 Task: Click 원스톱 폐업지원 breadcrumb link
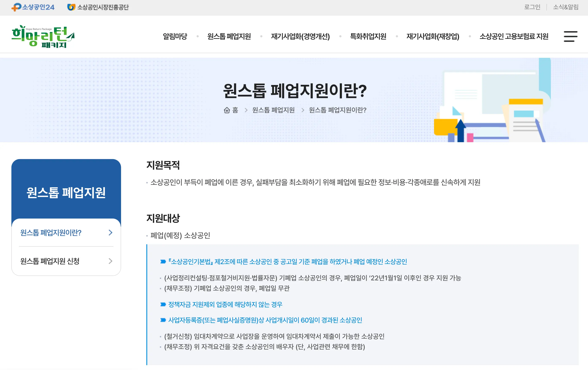coord(273,110)
